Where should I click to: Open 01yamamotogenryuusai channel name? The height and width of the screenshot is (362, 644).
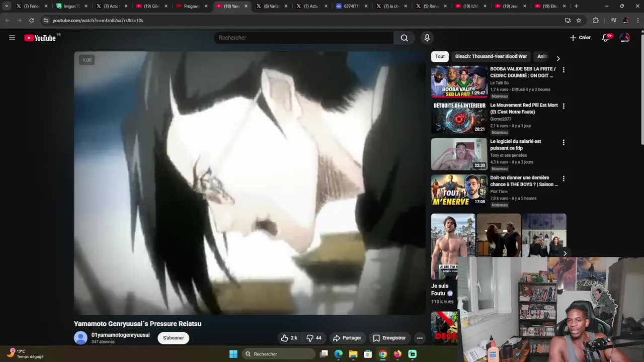(120, 335)
